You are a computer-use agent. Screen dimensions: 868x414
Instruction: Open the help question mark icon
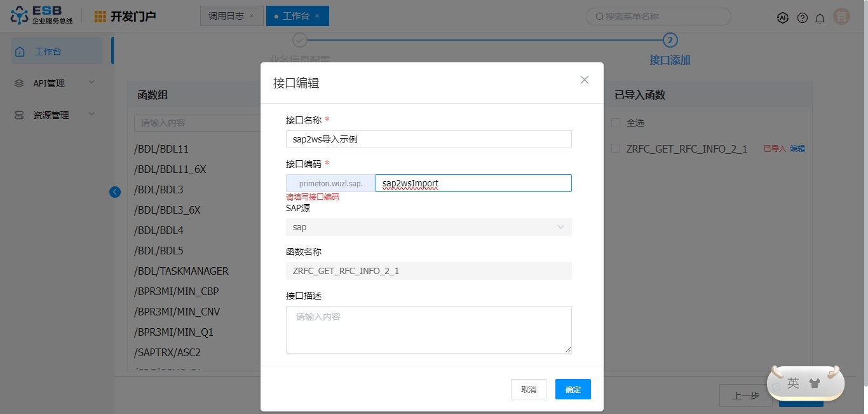click(x=802, y=18)
